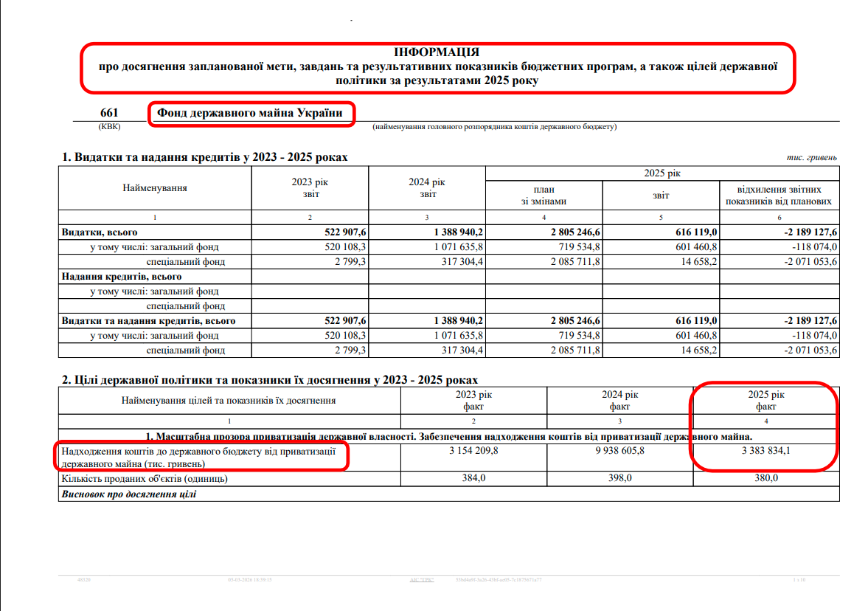868x611 pixels.
Task: Click -2 189 127,6 in "Видатки та надання кредитів" row
Action: click(x=810, y=321)
